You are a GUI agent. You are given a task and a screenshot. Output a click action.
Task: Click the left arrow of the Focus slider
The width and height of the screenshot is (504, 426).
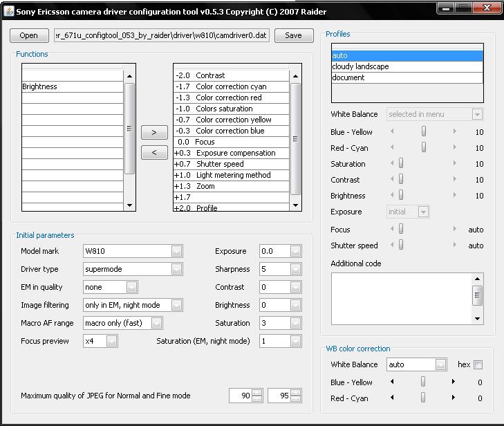point(392,229)
